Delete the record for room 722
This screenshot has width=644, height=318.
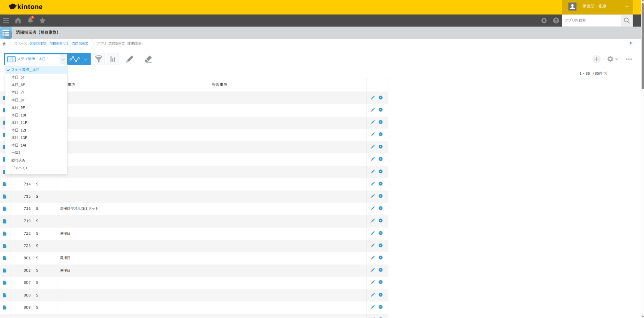click(381, 233)
